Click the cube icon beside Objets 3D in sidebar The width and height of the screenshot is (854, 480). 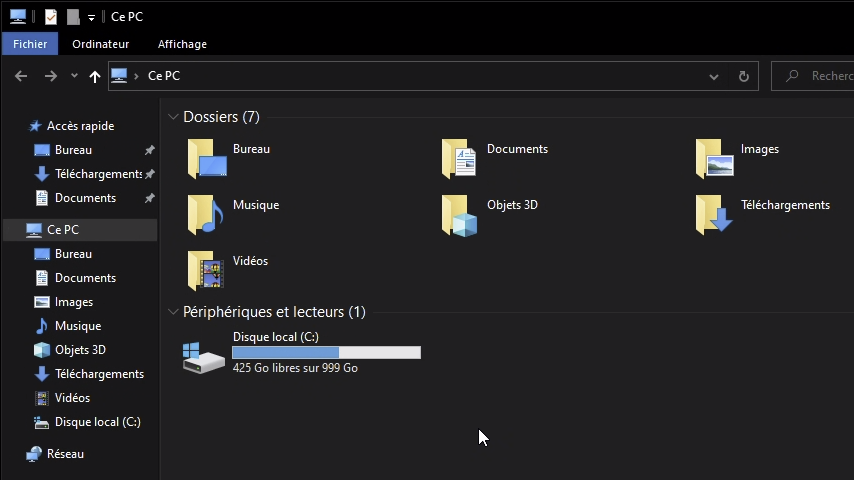point(42,350)
